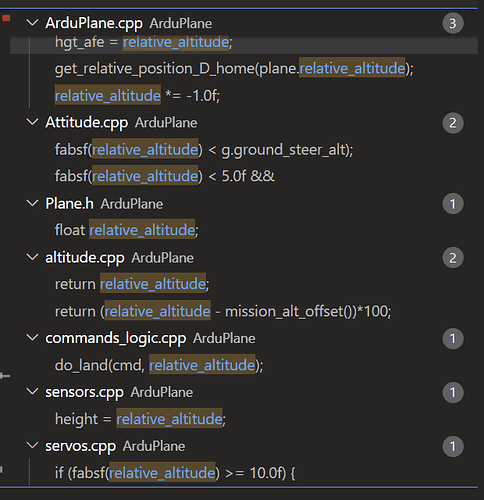
Task: Go to 'return relative_altitude;' reference
Action: point(132,284)
